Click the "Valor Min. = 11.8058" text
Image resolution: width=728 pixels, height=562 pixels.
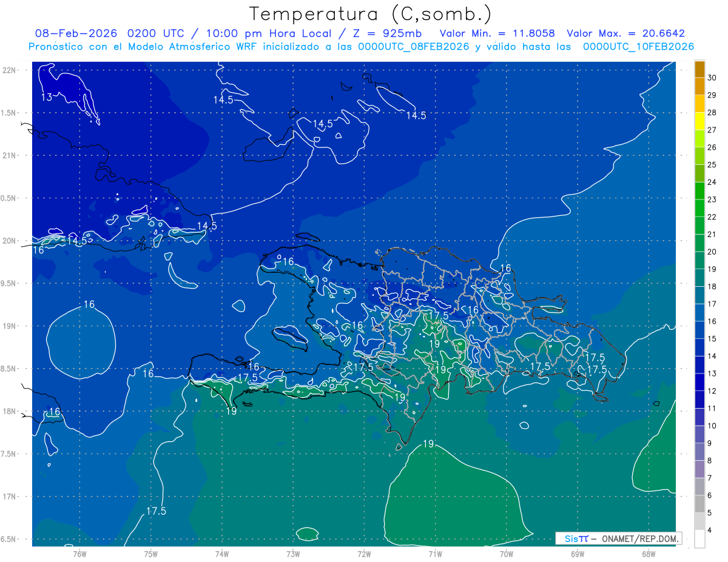click(x=497, y=33)
